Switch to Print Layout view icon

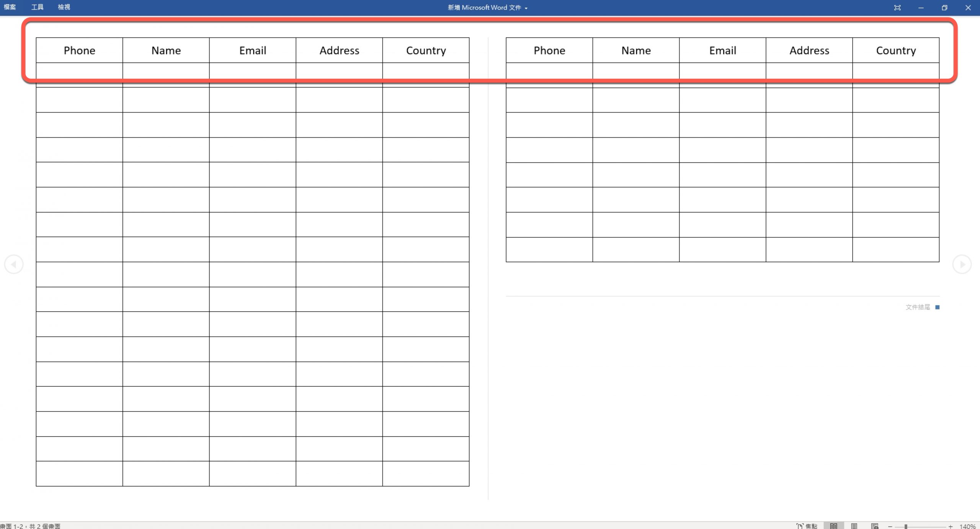(854, 526)
